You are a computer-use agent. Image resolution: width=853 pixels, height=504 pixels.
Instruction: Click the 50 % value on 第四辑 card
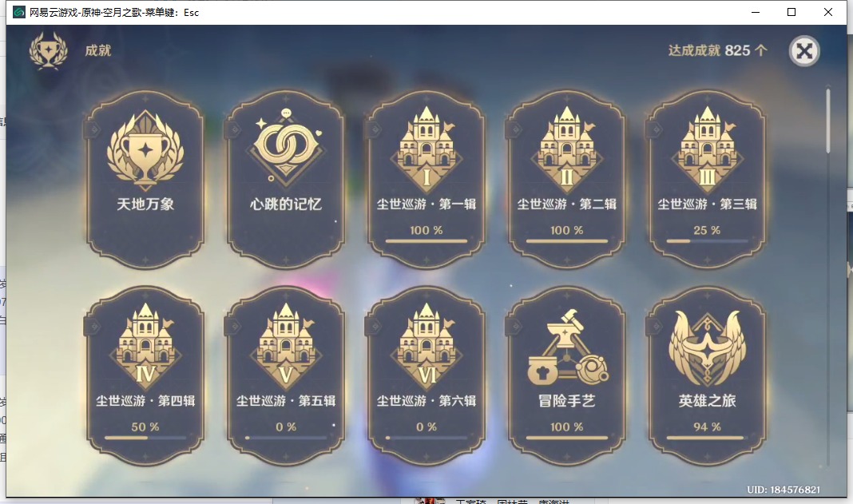145,427
